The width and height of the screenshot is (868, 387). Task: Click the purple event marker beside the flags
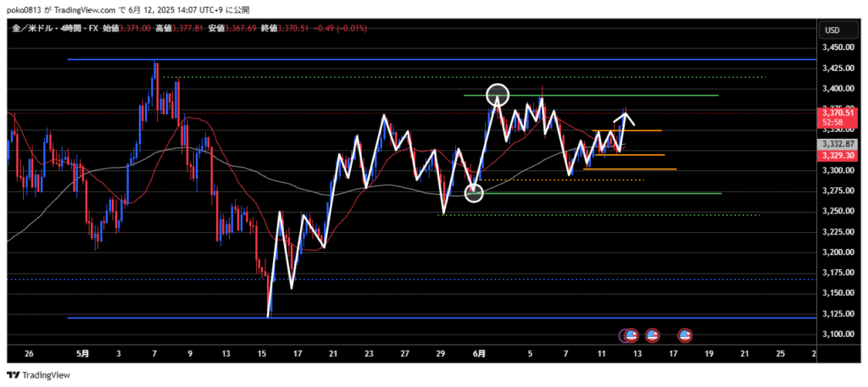coord(625,335)
